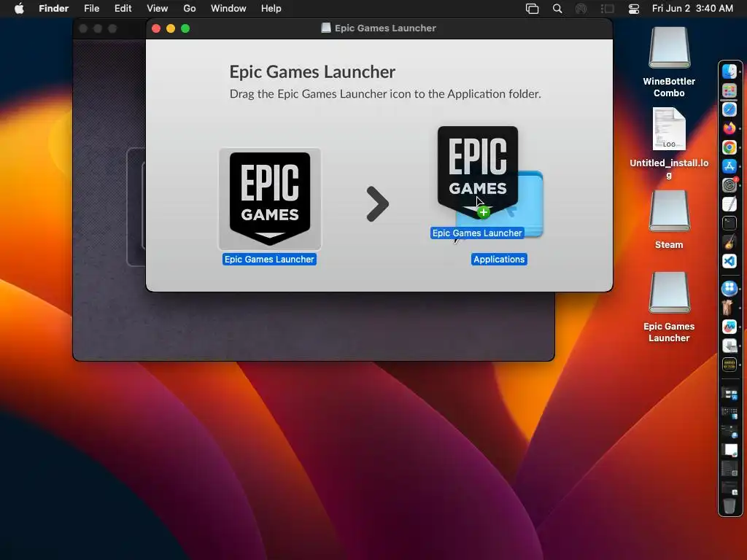
Task: Click the Epic Games Launcher window title
Action: [x=385, y=28]
